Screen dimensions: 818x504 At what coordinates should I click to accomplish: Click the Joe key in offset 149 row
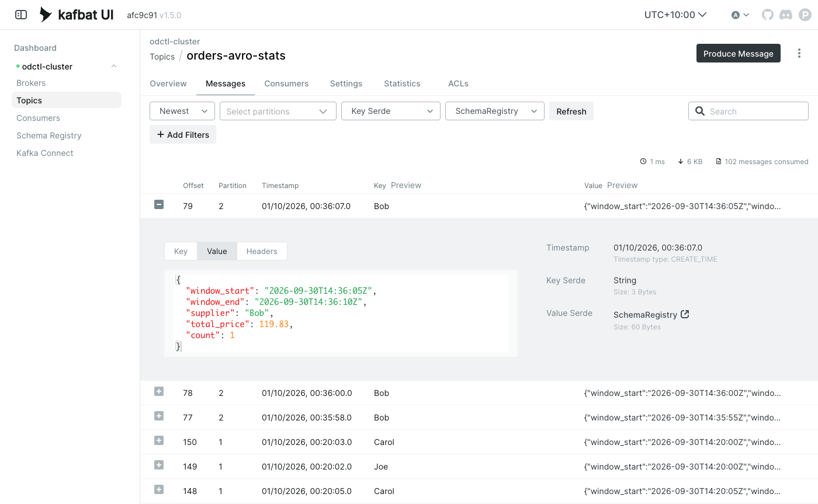(381, 467)
